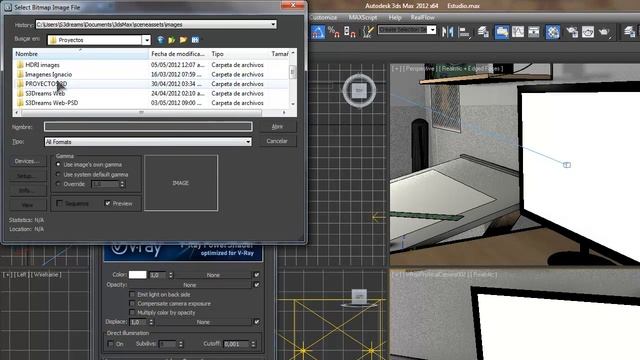Screen dimensions: 640x360
Task: Click the Cancelar button
Action: (x=277, y=141)
